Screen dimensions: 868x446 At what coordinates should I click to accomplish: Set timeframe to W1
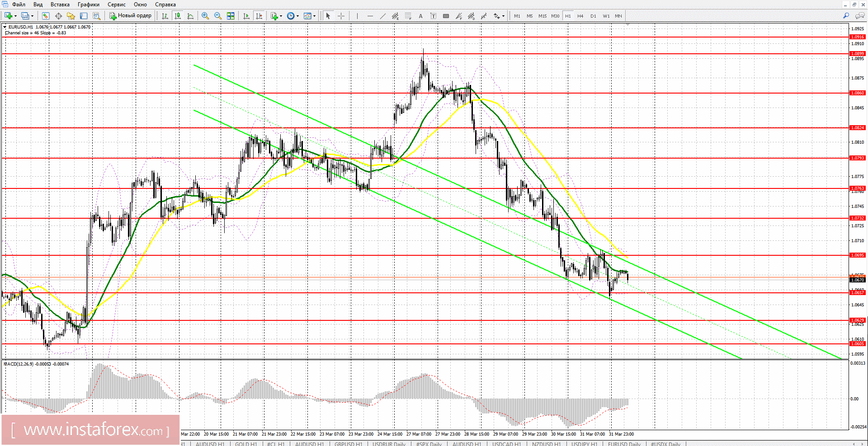point(606,16)
